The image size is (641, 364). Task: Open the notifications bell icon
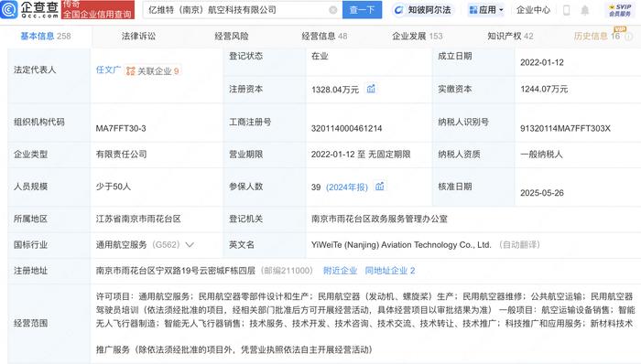pyautogui.click(x=585, y=10)
